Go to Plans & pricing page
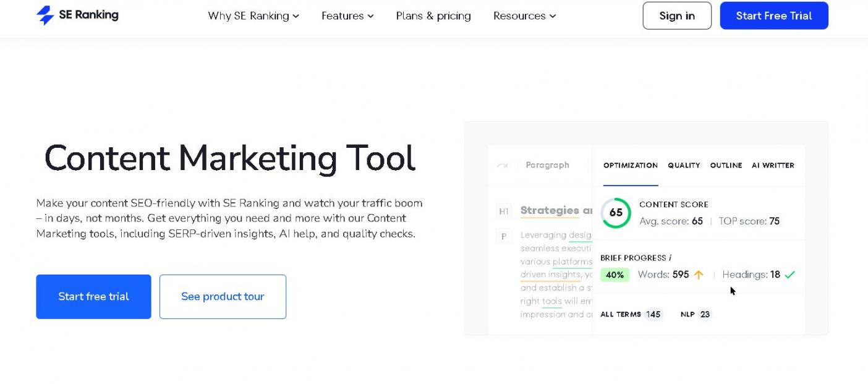 point(433,16)
